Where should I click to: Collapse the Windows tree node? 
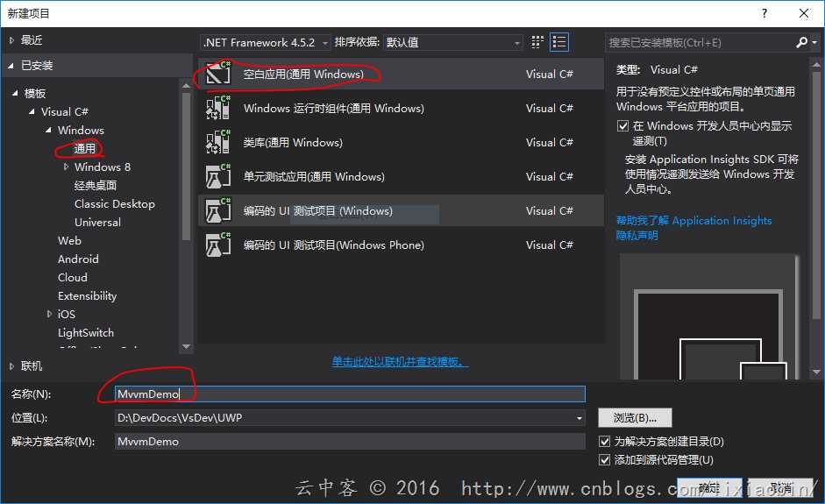point(49,130)
